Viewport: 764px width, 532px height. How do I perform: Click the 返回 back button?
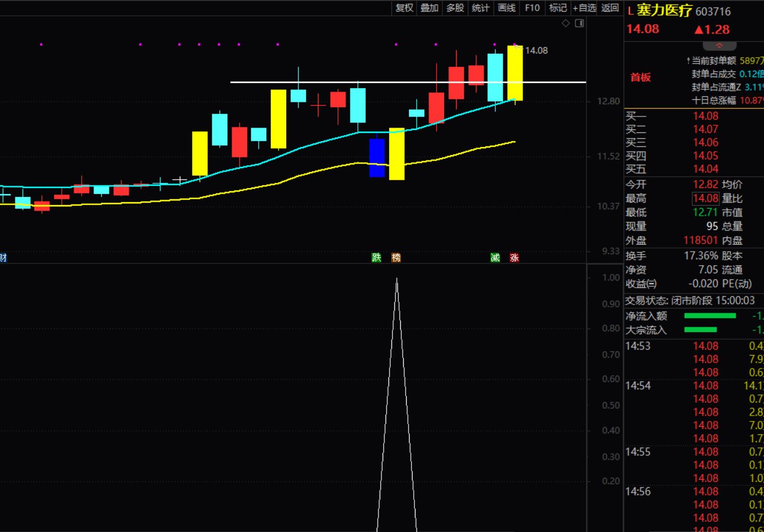(x=611, y=8)
